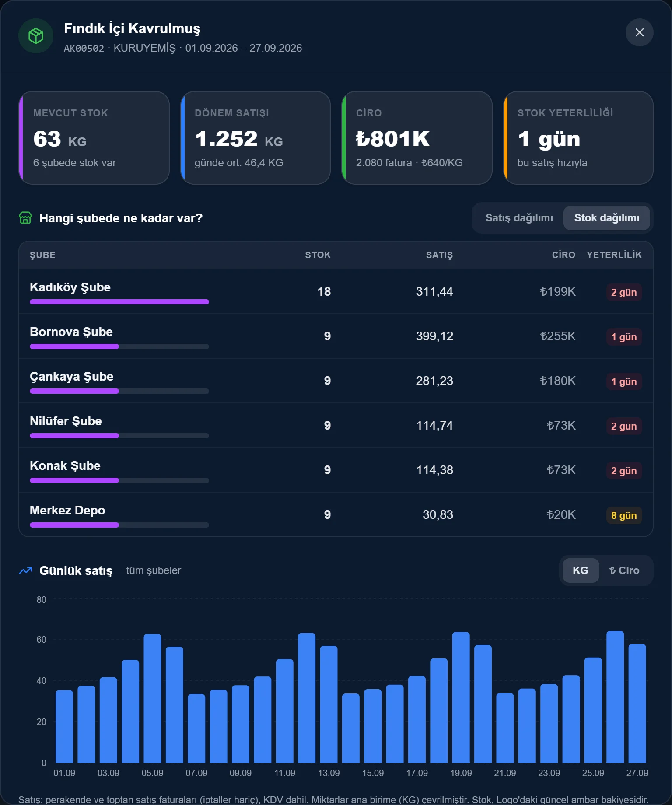
Task: Close the Fındık İçi Kavrulmuş detail dialog
Action: click(639, 32)
